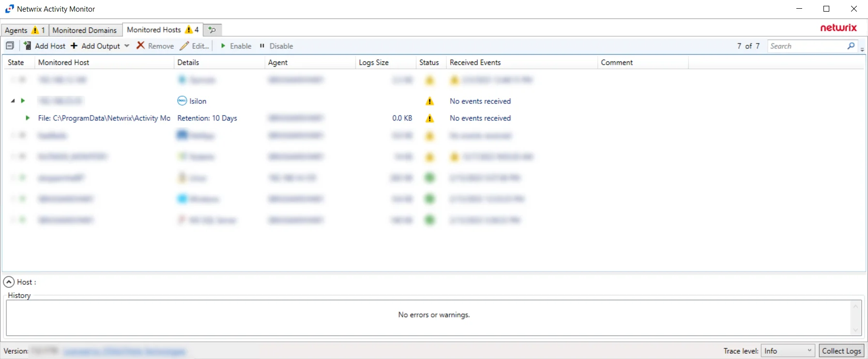Click warning icon on Agents tab
Viewport: 868px width, 359px height.
pyautogui.click(x=35, y=30)
